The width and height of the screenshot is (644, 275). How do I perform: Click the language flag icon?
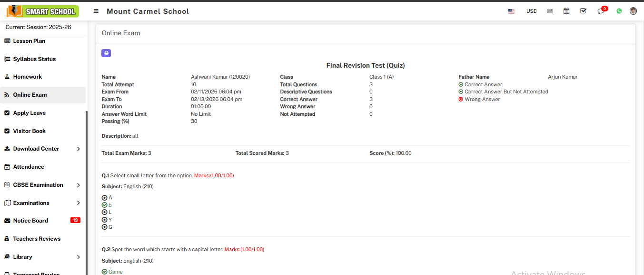tap(511, 11)
